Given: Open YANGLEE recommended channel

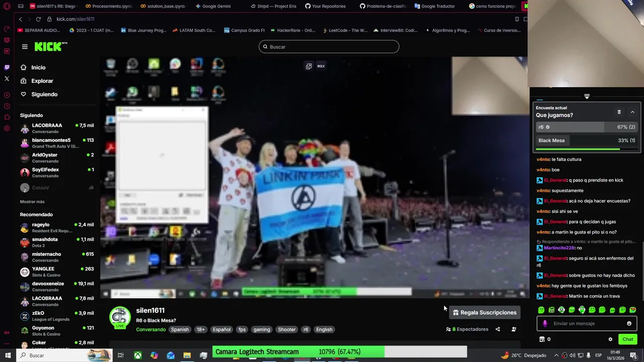Looking at the screenshot, I should point(57,272).
